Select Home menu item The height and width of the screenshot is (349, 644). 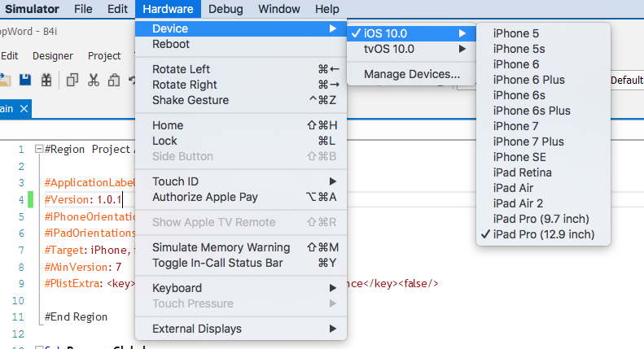click(241, 125)
